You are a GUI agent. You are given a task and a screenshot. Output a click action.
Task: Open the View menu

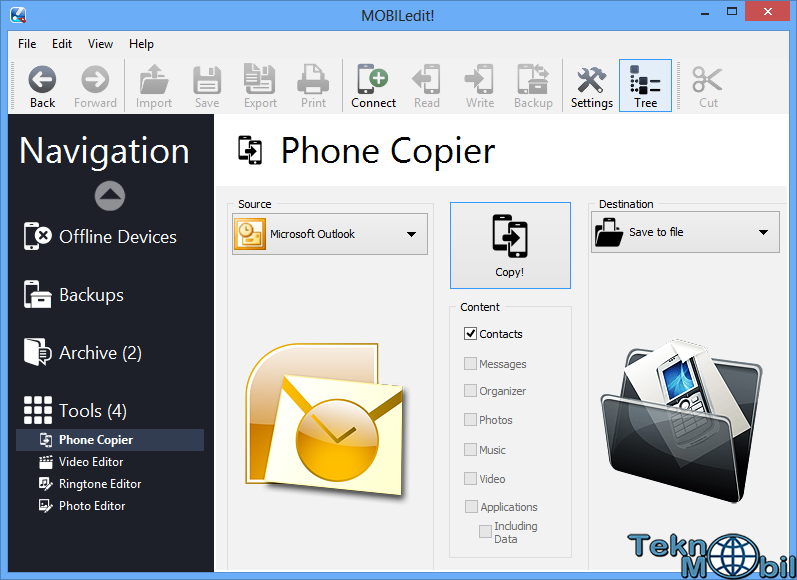coord(100,44)
